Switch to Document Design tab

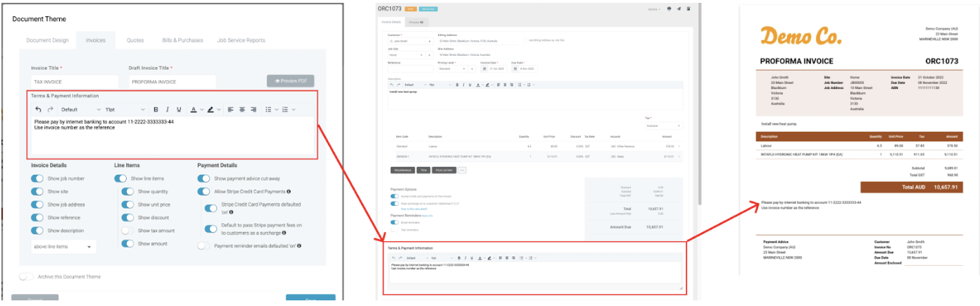click(48, 40)
